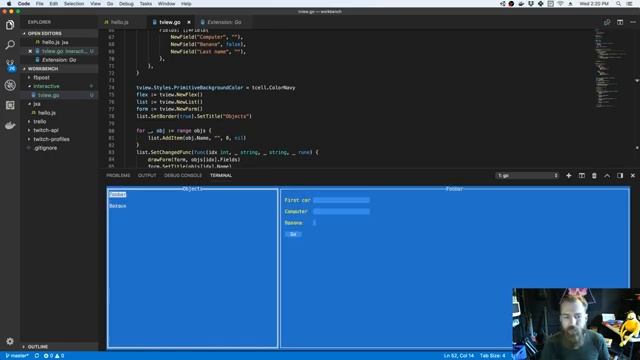Screen dimensions: 640x360
Task: Switch to the Problems panel tab
Action: pos(118,176)
